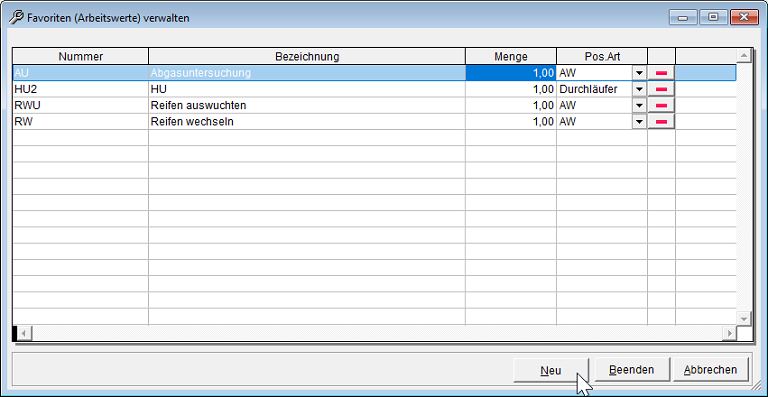The height and width of the screenshot is (397, 768).
Task: Click the vertical scrollbar up arrow
Action: [744, 55]
